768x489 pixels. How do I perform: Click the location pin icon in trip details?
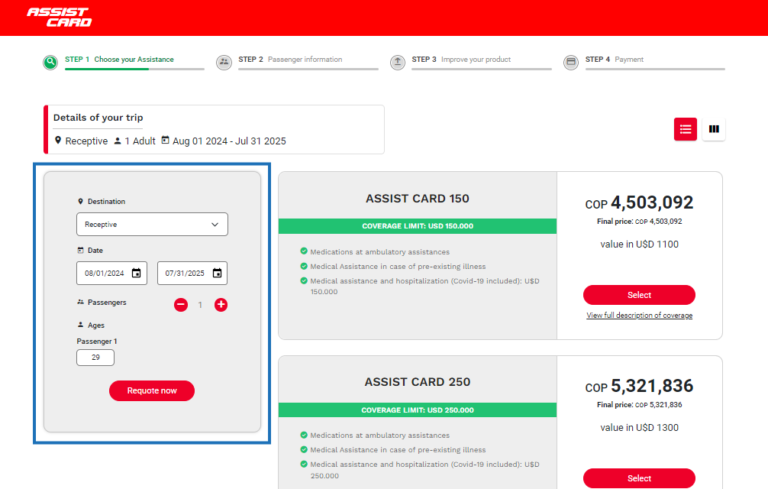tap(58, 141)
